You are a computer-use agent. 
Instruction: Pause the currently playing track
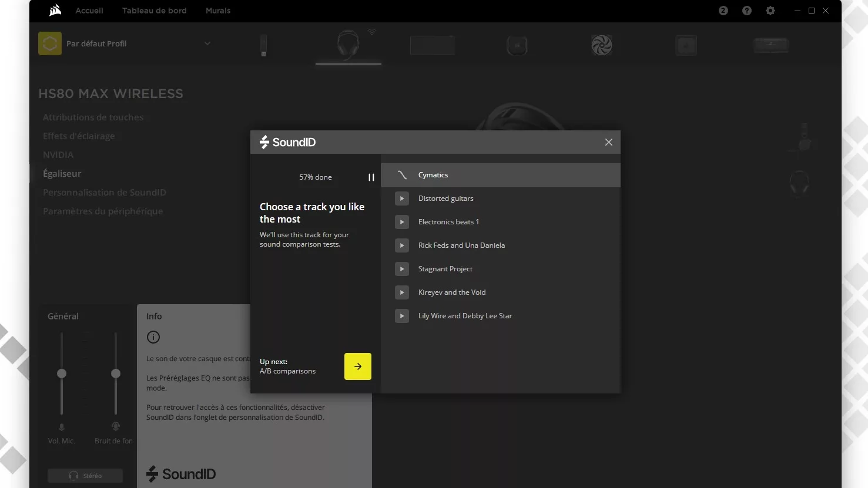(x=371, y=177)
